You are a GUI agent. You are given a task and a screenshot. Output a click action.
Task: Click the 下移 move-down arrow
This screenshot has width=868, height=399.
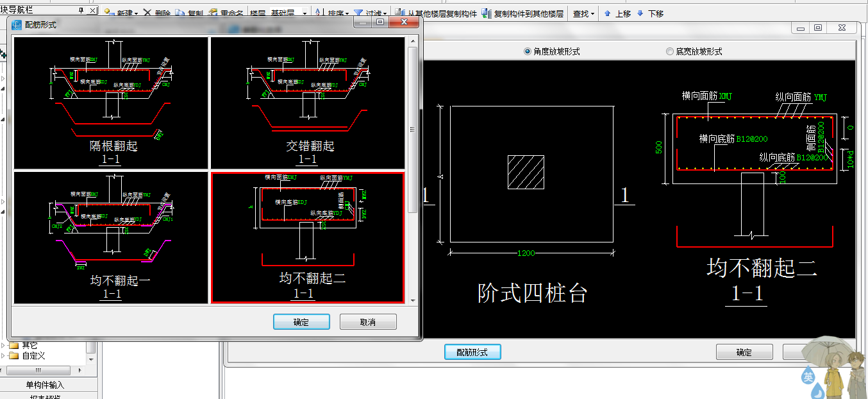[640, 13]
